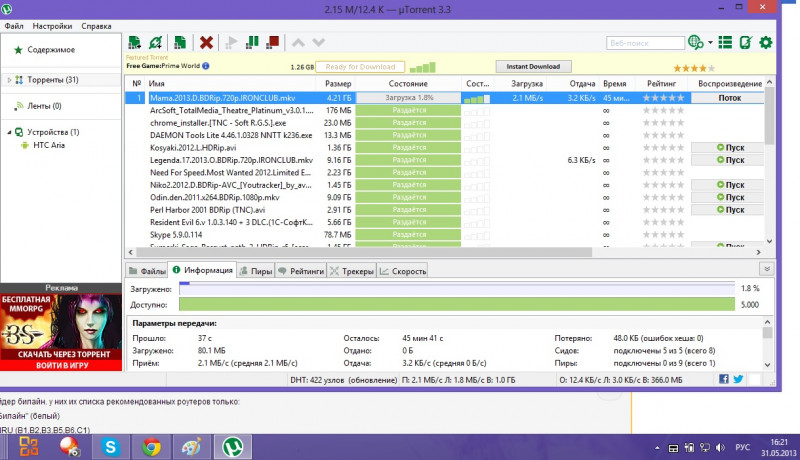Image resolution: width=800 pixels, height=460 pixels.
Task: Click the globe search provider icon
Action: tap(695, 42)
